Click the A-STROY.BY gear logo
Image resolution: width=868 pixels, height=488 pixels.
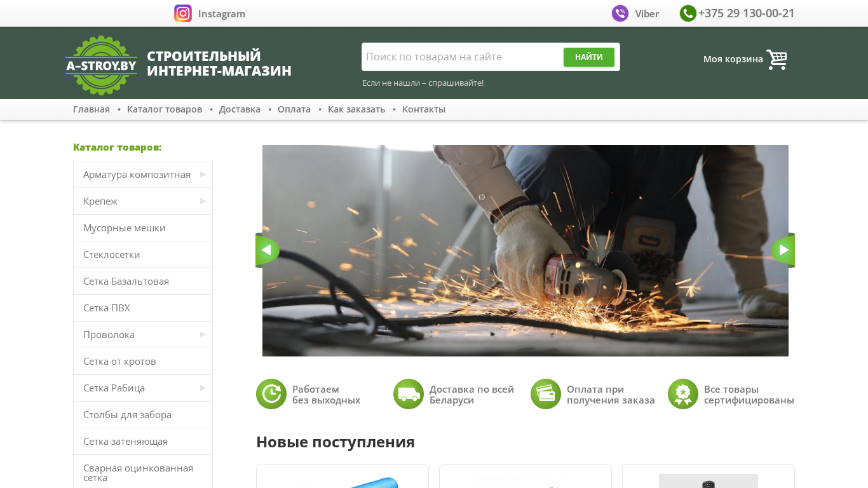click(102, 65)
